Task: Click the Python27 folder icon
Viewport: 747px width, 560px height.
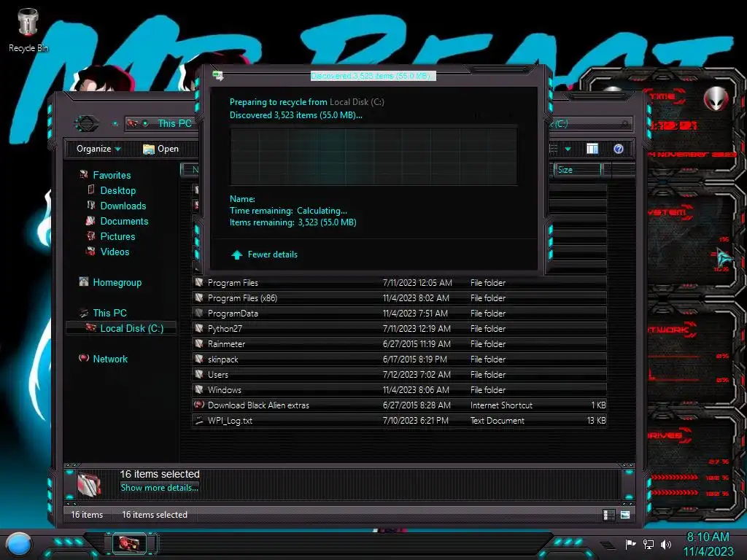Action: click(198, 327)
